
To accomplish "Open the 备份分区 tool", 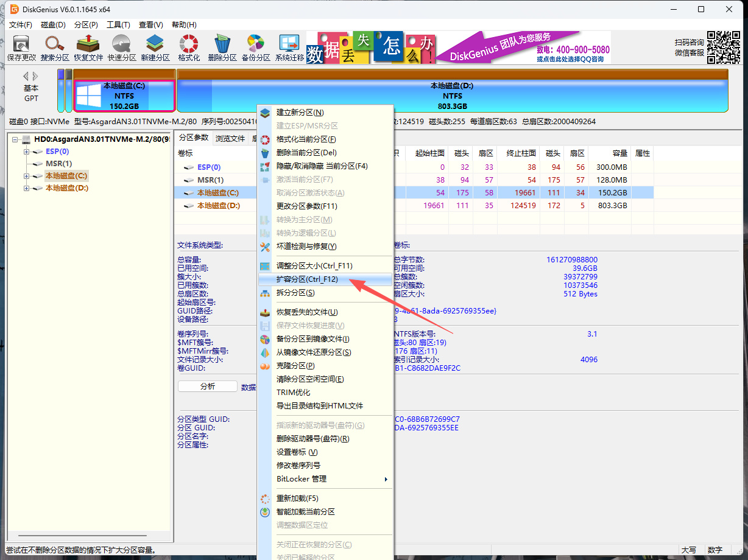I will 256,48.
